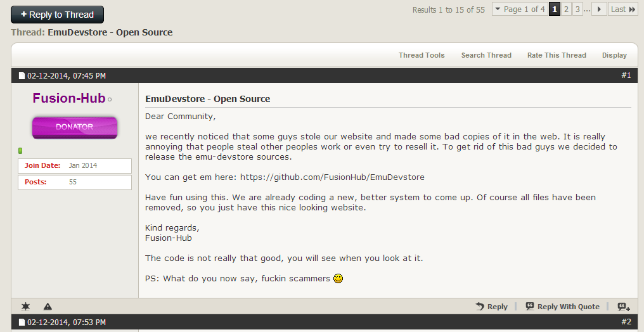Click the post icon beside 07:53 PM date
The image size is (644, 332).
click(x=22, y=322)
